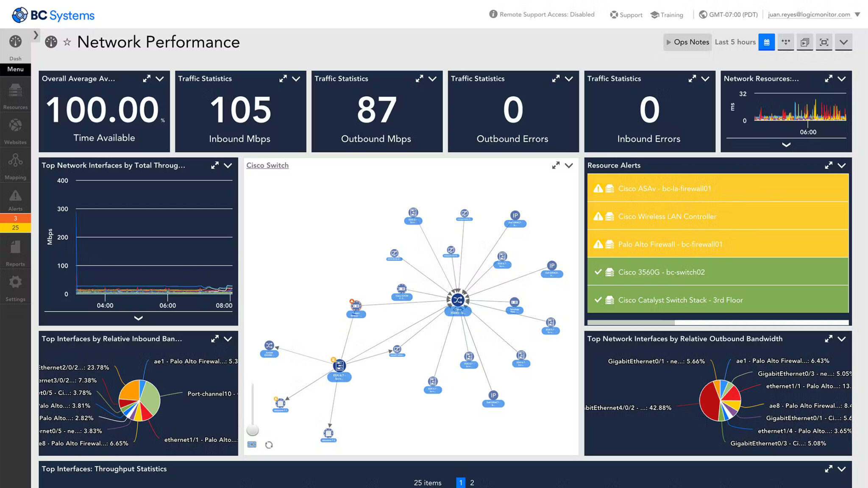
Task: Click the calendar time range icon
Action: tap(766, 42)
